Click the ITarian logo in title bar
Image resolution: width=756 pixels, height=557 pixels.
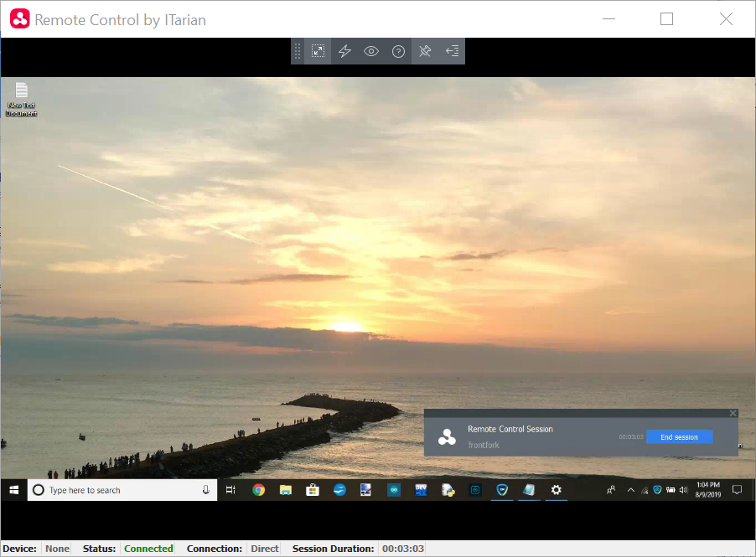(20, 18)
